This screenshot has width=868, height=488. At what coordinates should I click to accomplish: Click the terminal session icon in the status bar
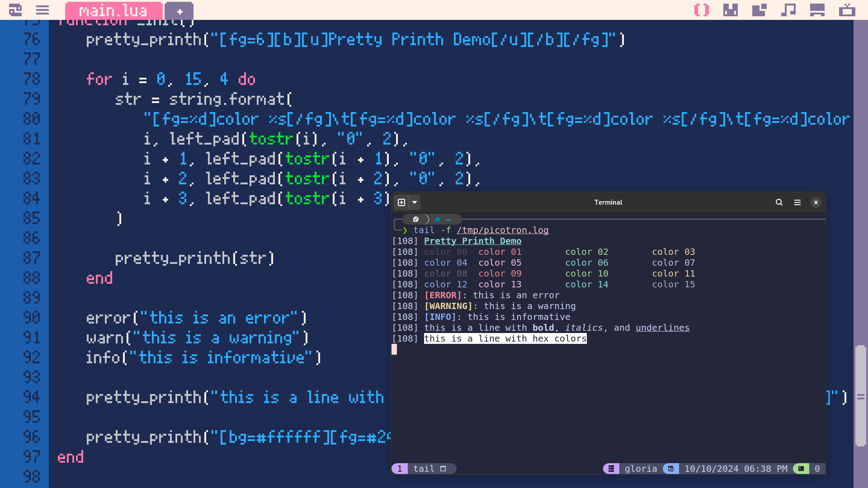(801, 469)
